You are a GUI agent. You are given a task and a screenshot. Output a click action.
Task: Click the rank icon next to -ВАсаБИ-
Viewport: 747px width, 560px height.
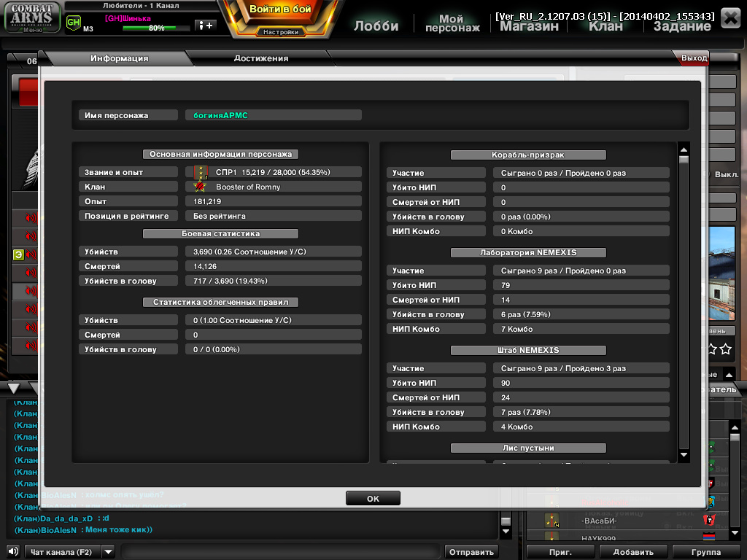[551, 521]
